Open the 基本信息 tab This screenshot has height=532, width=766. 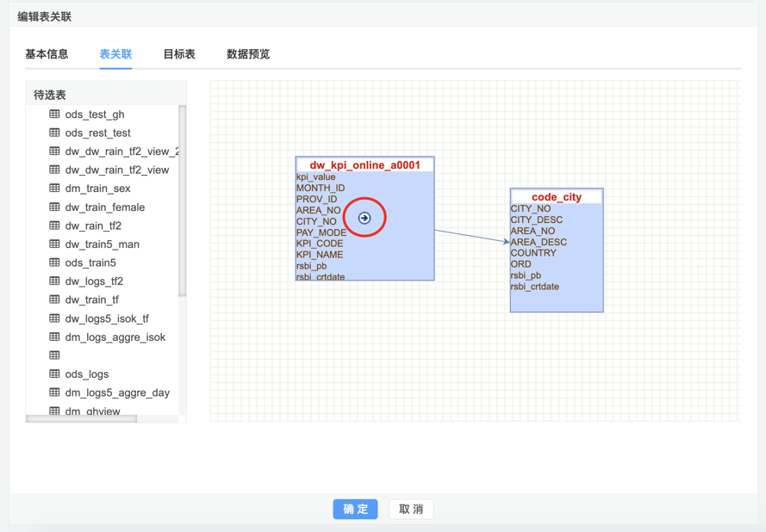point(47,53)
